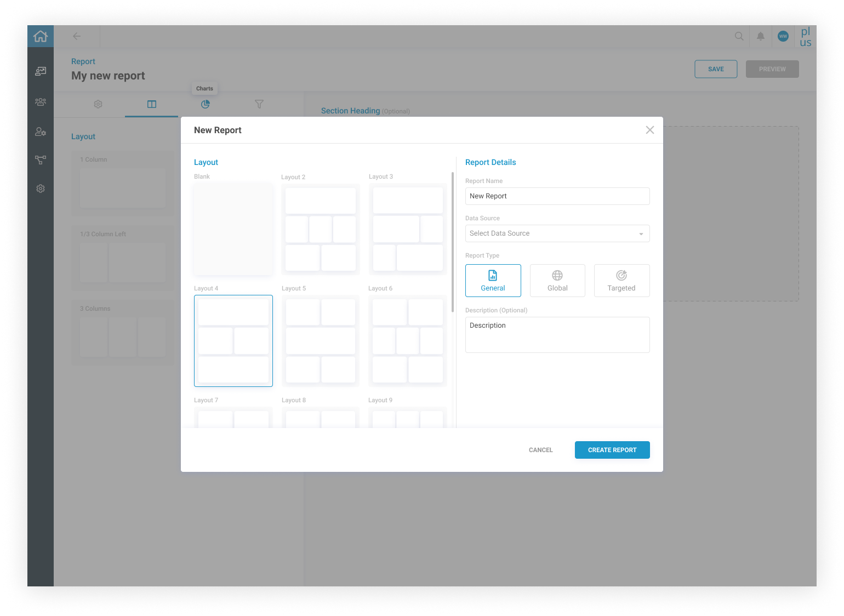Select the Global report type
This screenshot has width=844, height=616.
[557, 281]
